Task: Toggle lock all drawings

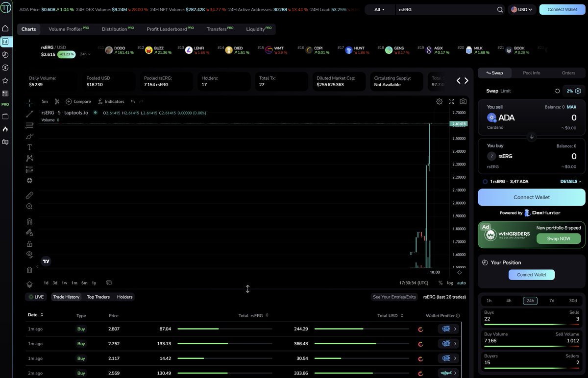Action: point(29,244)
